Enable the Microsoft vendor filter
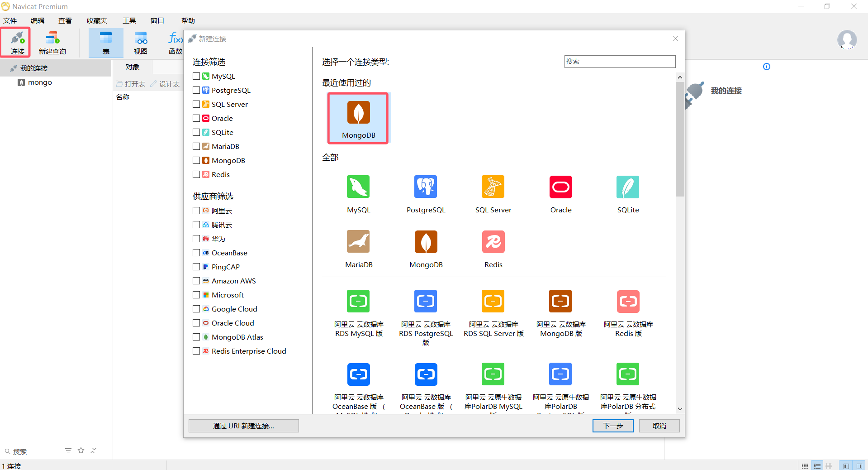Image resolution: width=868 pixels, height=470 pixels. tap(196, 295)
